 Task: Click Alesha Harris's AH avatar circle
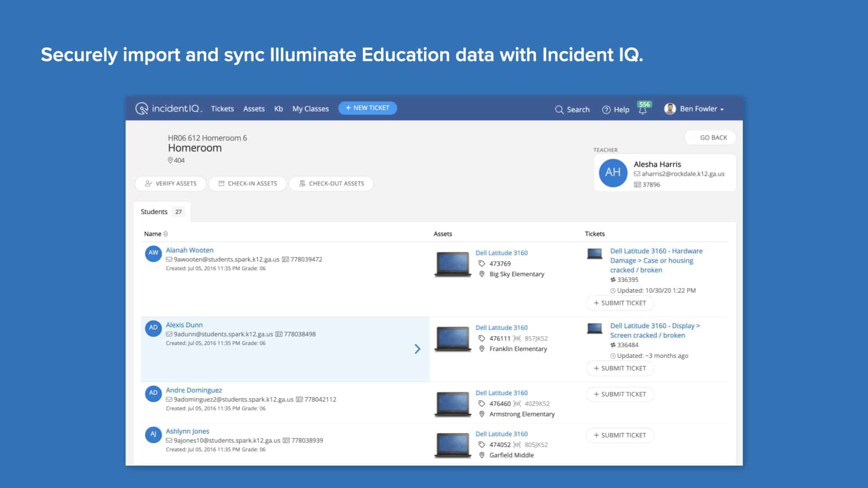612,173
